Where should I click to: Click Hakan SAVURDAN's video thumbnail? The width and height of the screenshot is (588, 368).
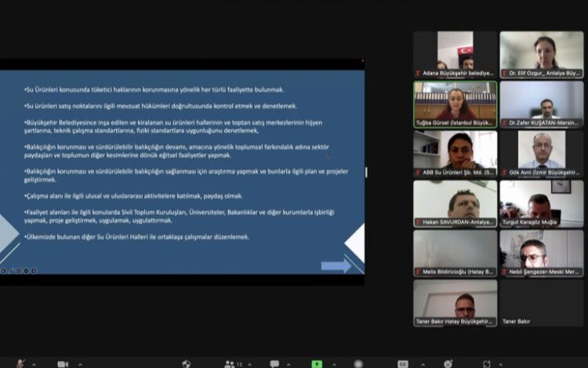[x=455, y=203]
